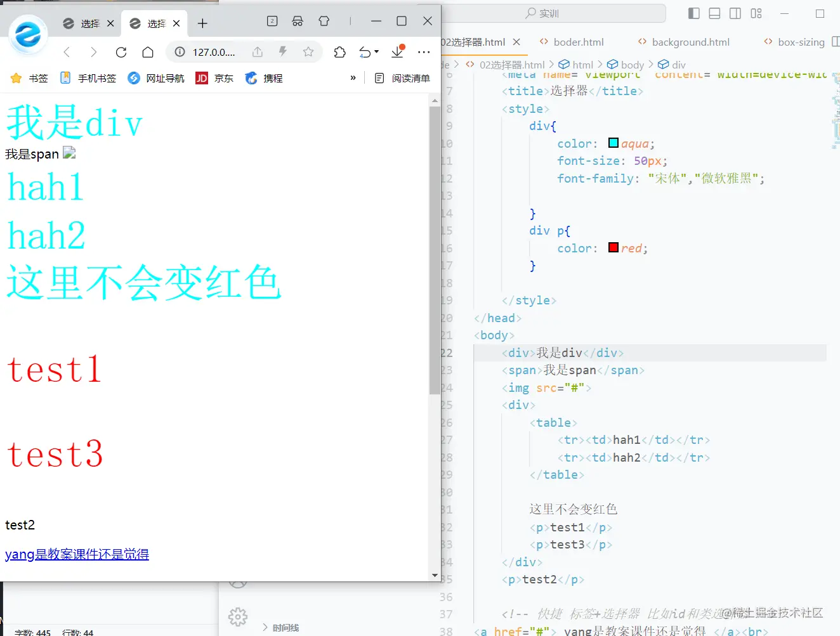This screenshot has width=840, height=636.
Task: Click the 行数: 44 status entry
Action: tap(77, 632)
